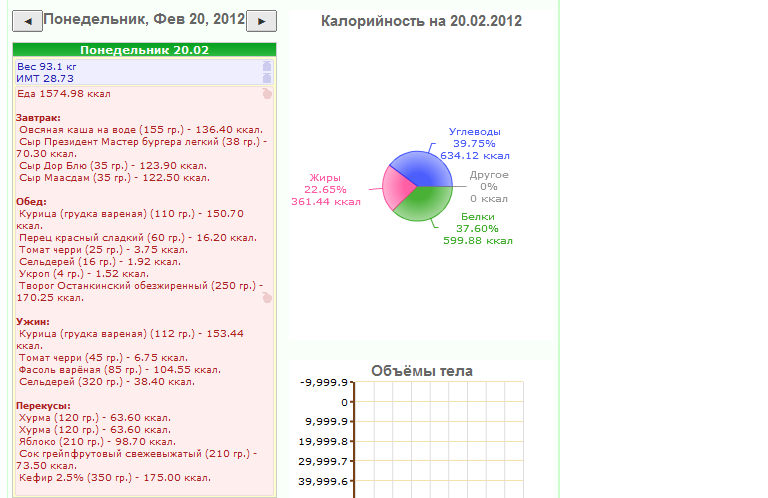
Task: Click the -9,999.9 axis value
Action: tap(324, 382)
